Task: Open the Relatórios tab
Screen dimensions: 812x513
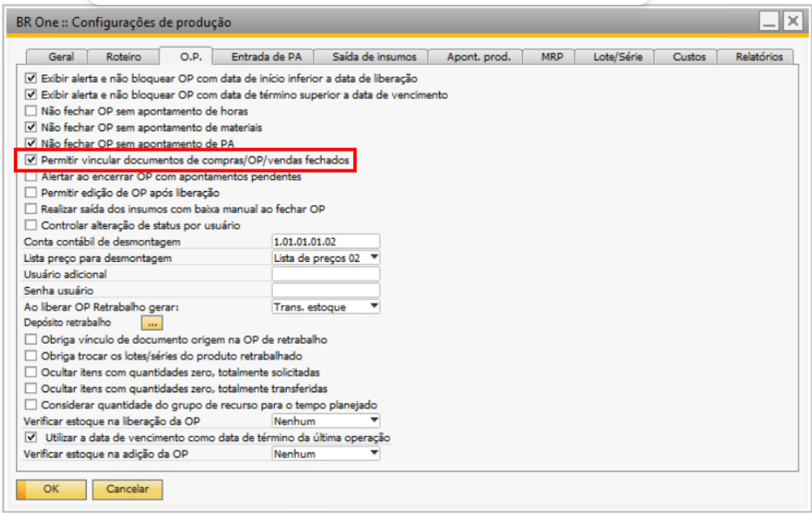Action: [x=759, y=57]
